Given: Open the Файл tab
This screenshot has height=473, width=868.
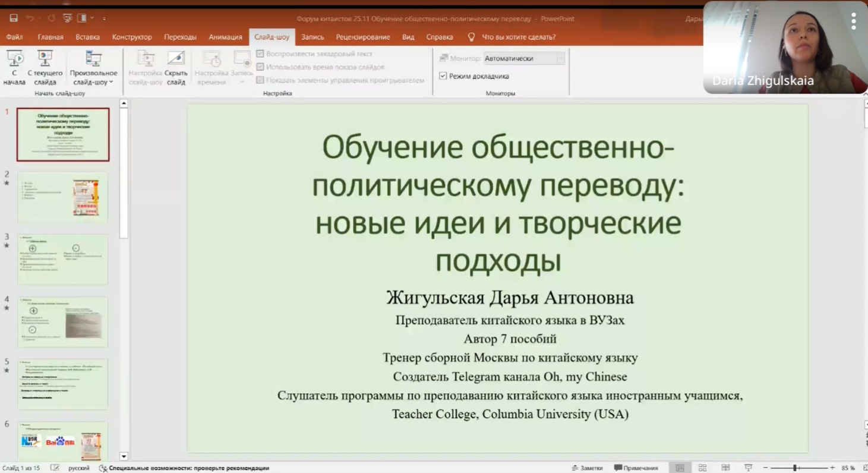Looking at the screenshot, I should tap(14, 37).
